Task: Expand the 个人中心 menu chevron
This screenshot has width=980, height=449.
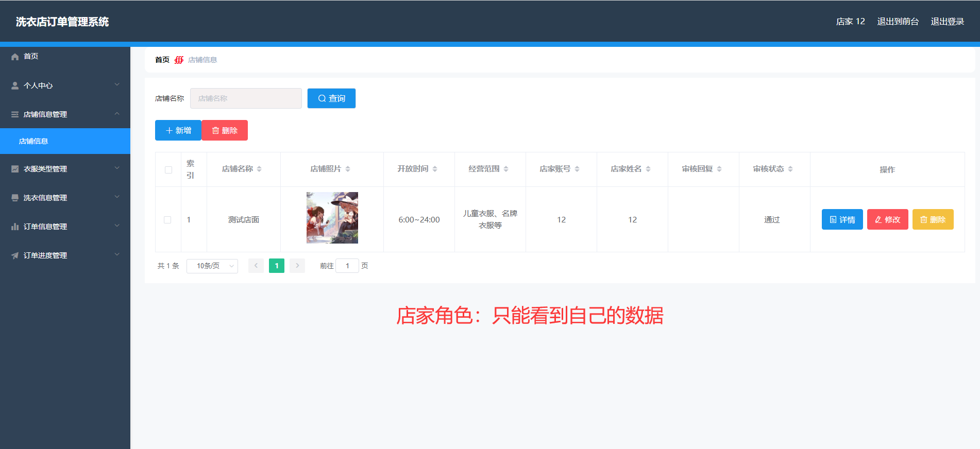Action: (117, 84)
